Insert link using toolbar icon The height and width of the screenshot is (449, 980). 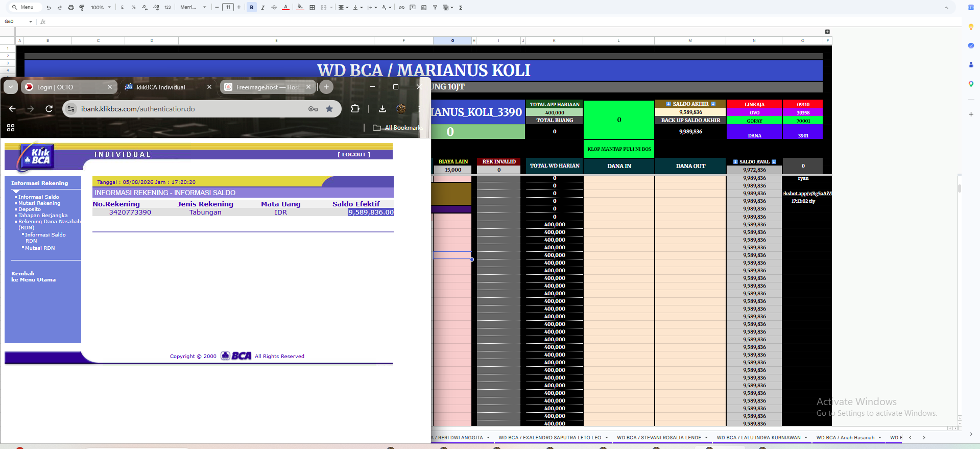(401, 8)
